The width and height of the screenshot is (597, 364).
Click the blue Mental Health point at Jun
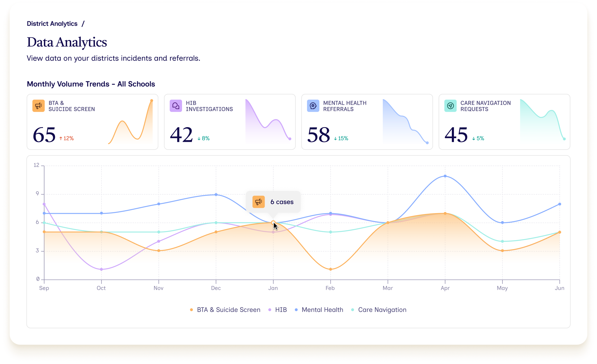pos(560,204)
